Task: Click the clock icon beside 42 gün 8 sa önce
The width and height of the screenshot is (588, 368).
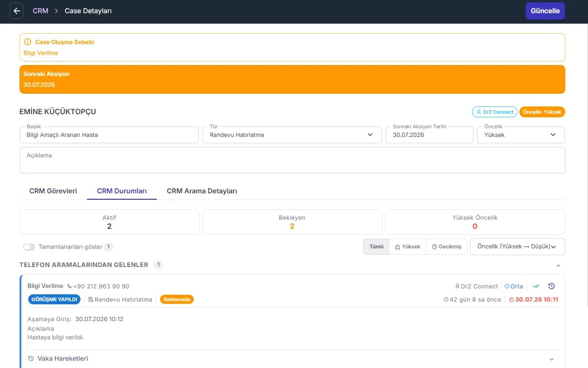Action: click(x=446, y=300)
